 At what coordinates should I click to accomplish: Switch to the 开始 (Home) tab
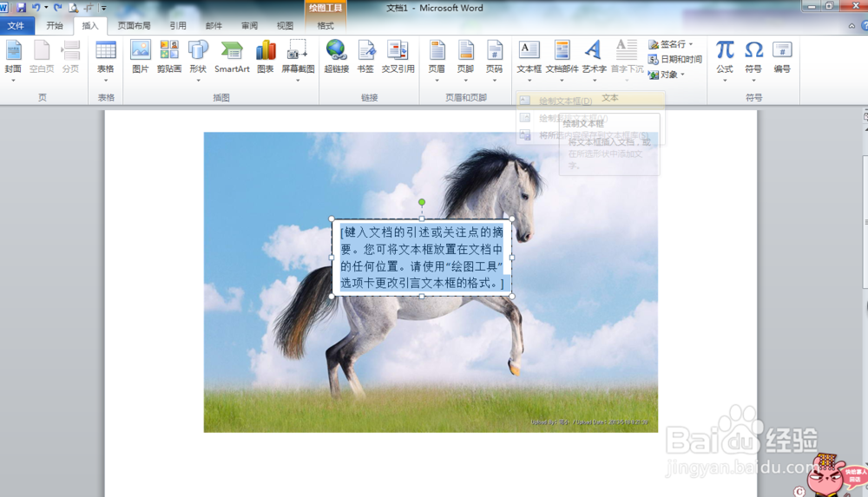point(54,25)
